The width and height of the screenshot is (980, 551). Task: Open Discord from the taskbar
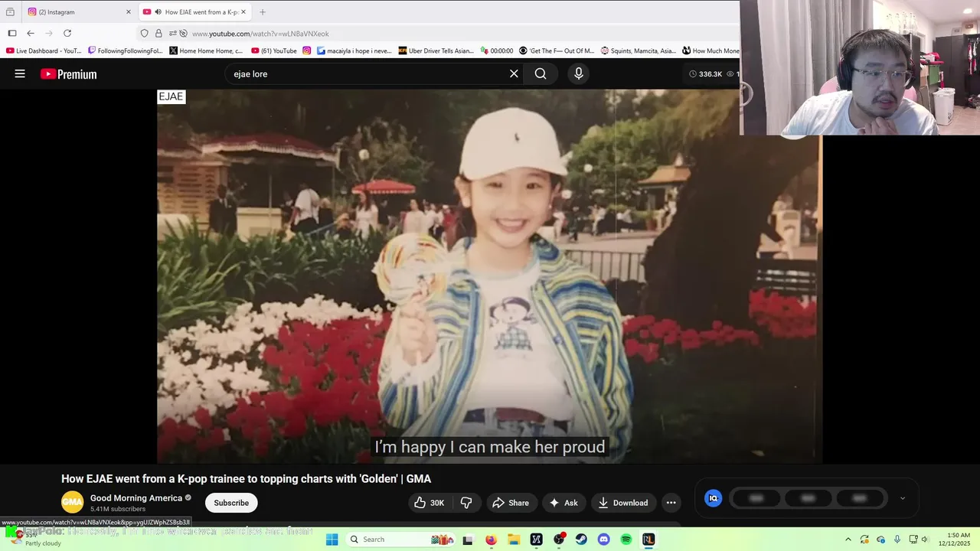pos(603,540)
